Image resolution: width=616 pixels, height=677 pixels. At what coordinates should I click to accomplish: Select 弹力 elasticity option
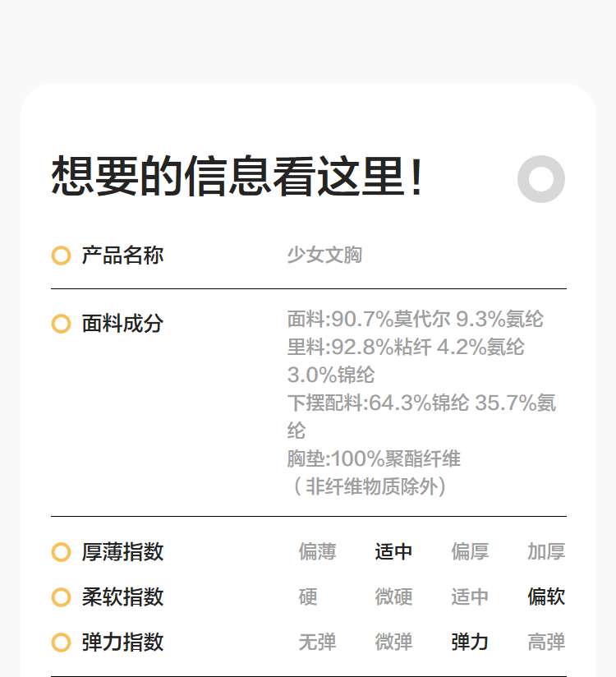tap(470, 642)
